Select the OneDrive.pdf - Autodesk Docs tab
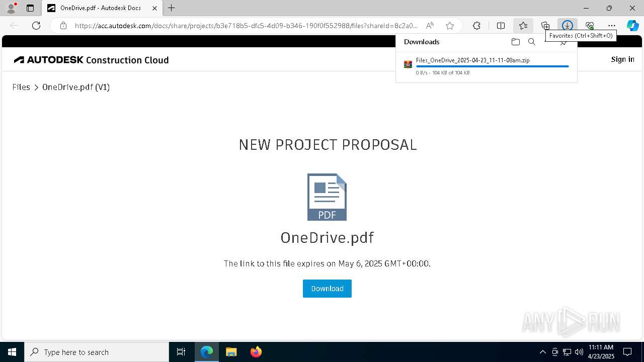 (101, 8)
